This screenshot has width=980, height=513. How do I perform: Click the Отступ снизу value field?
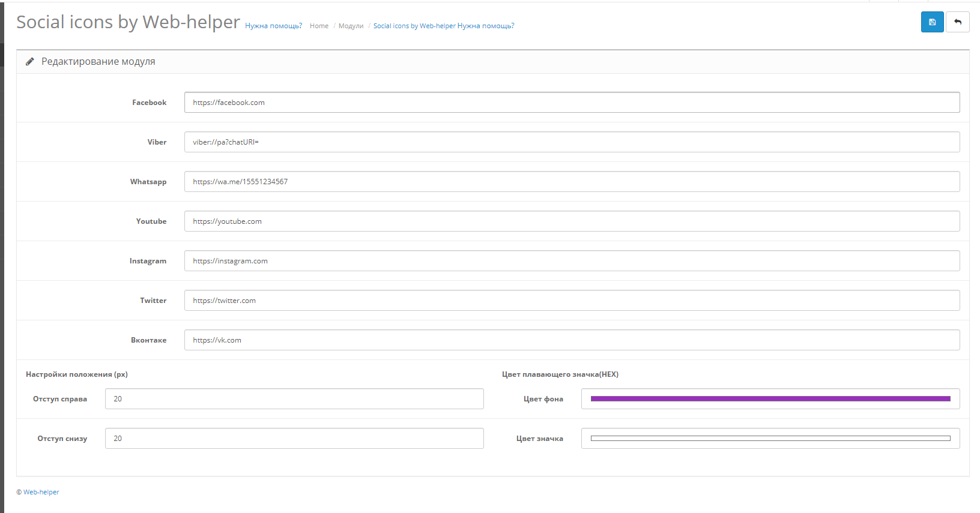point(294,439)
